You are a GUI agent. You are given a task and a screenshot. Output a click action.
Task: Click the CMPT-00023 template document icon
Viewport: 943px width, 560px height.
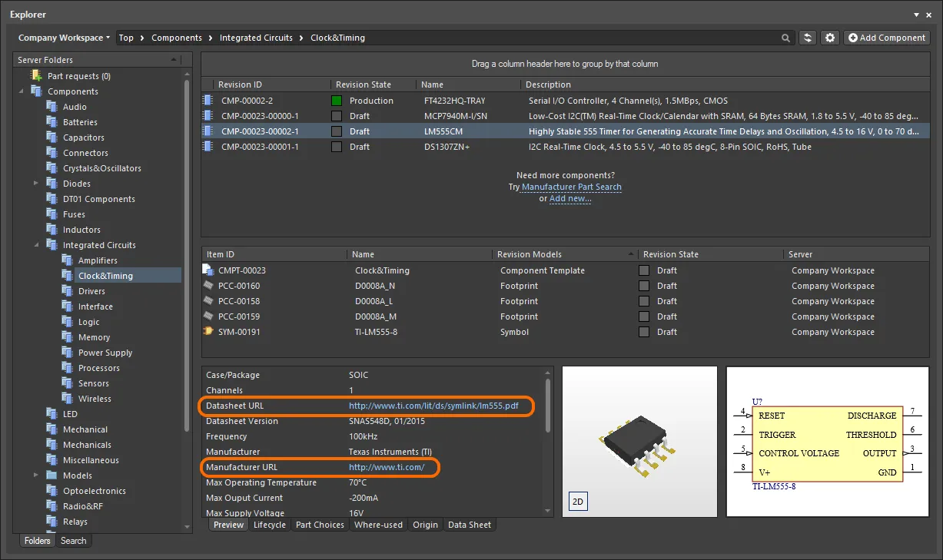(x=208, y=270)
